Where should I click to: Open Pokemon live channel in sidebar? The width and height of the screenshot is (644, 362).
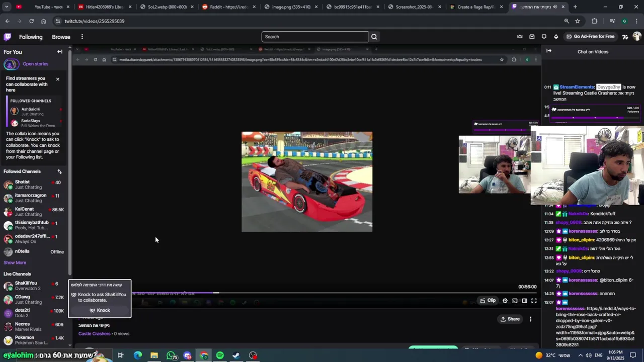coord(33,340)
